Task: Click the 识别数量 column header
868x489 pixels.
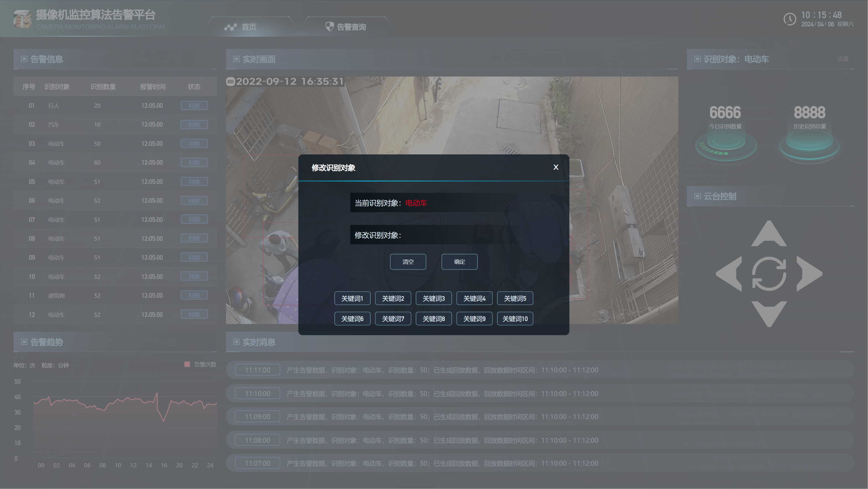Action: click(103, 87)
